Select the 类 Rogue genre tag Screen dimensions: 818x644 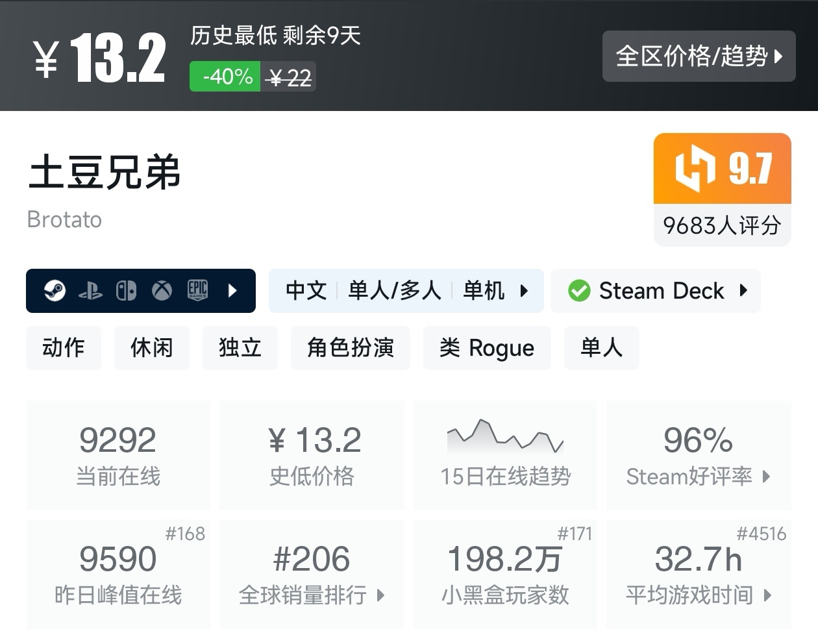point(487,348)
